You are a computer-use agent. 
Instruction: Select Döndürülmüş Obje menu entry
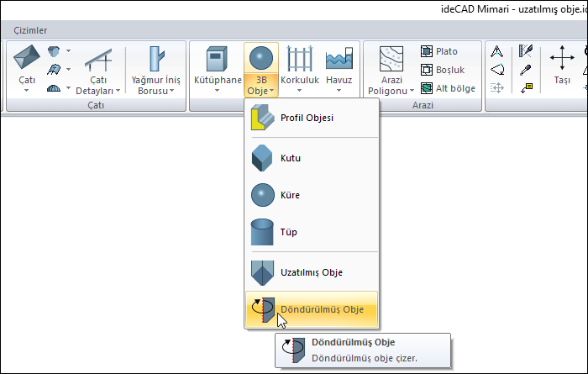click(x=312, y=309)
